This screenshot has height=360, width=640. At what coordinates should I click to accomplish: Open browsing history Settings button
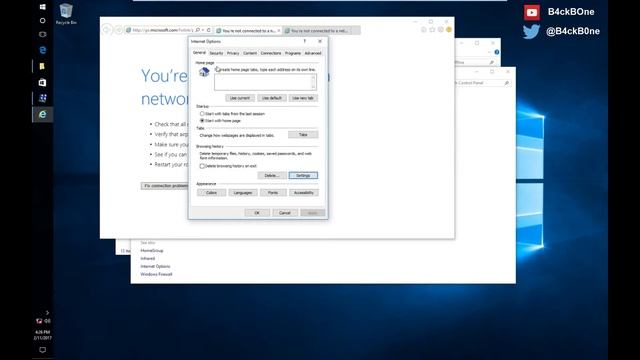pyautogui.click(x=303, y=176)
